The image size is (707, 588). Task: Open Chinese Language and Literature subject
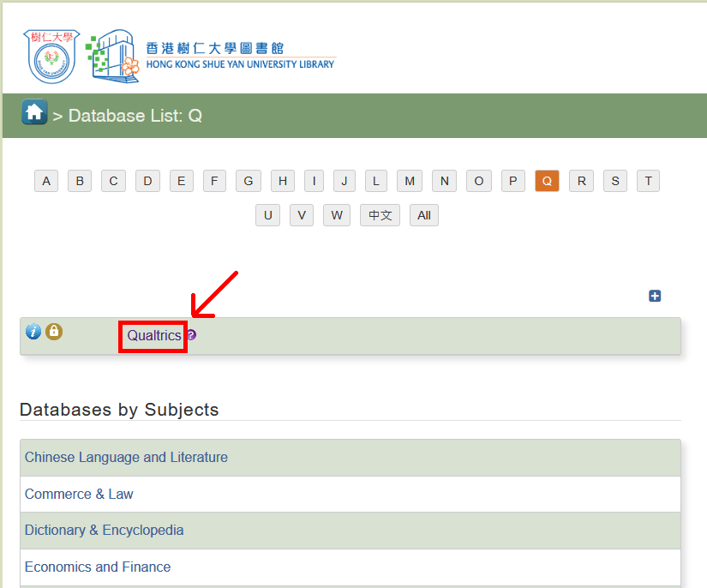tap(126, 458)
